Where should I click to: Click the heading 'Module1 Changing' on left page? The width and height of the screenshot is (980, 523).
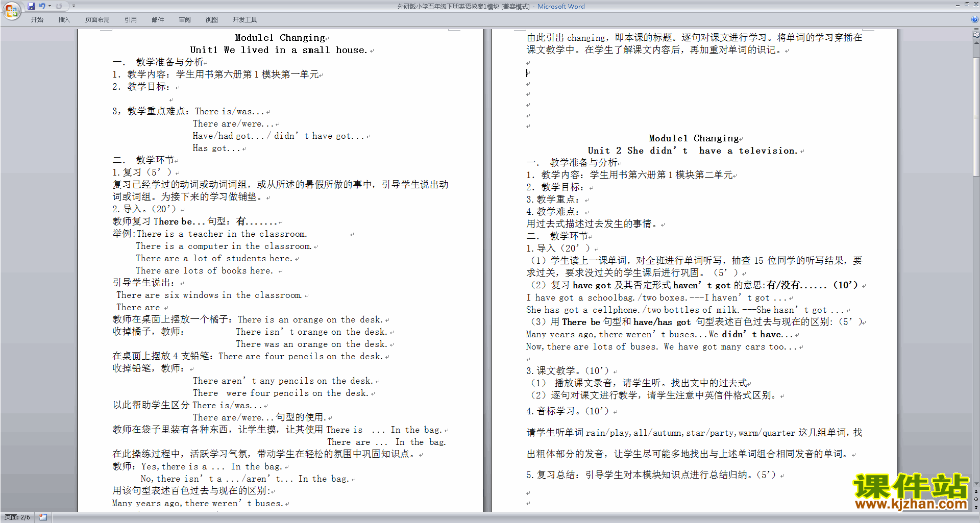coord(280,38)
